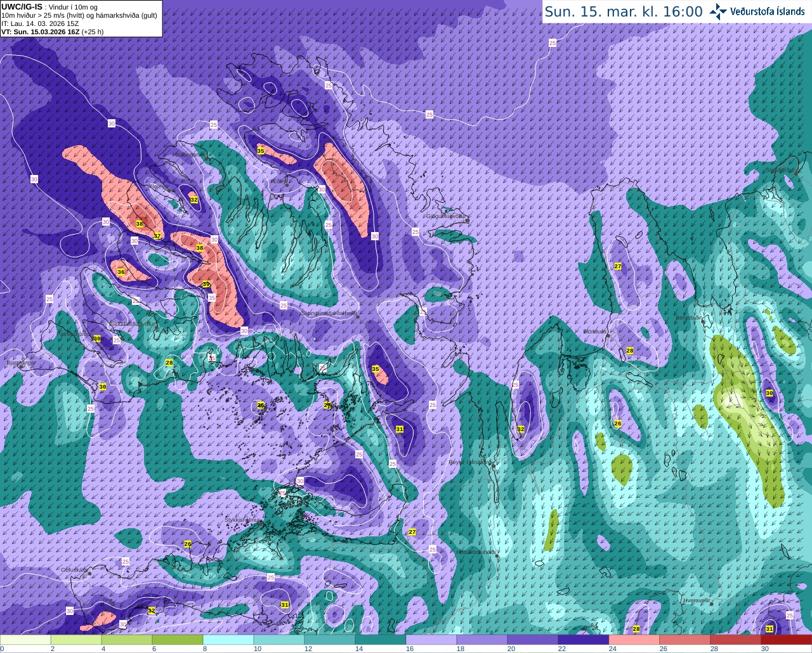Click the Stykkishólmur station label

tap(243, 520)
